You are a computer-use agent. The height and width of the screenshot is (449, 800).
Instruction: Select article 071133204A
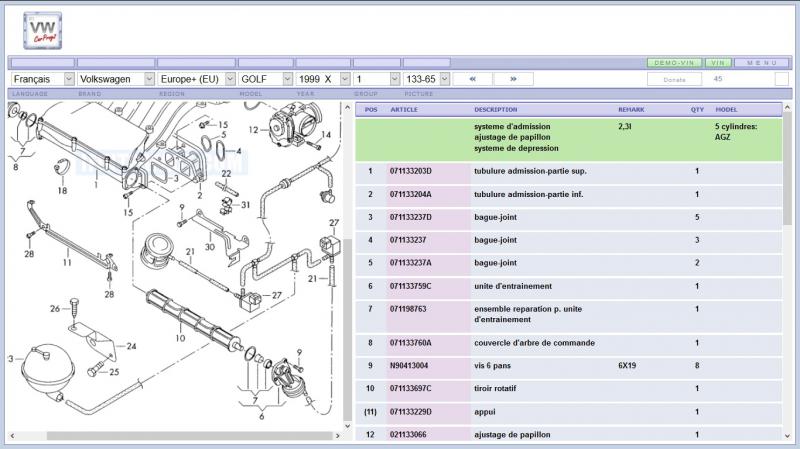point(411,194)
